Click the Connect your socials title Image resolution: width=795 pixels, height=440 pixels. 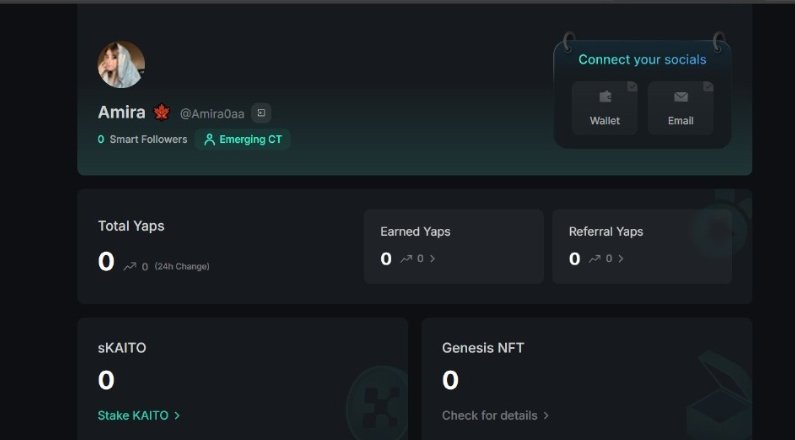pyautogui.click(x=642, y=60)
